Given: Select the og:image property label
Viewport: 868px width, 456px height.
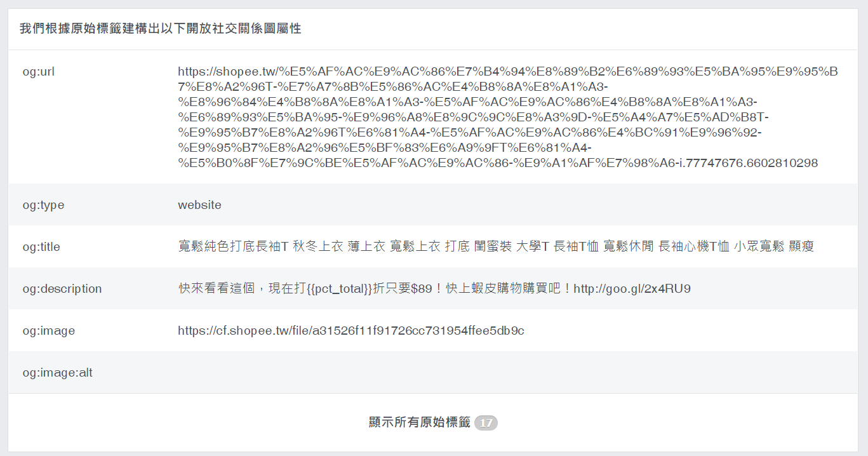Looking at the screenshot, I should (49, 331).
